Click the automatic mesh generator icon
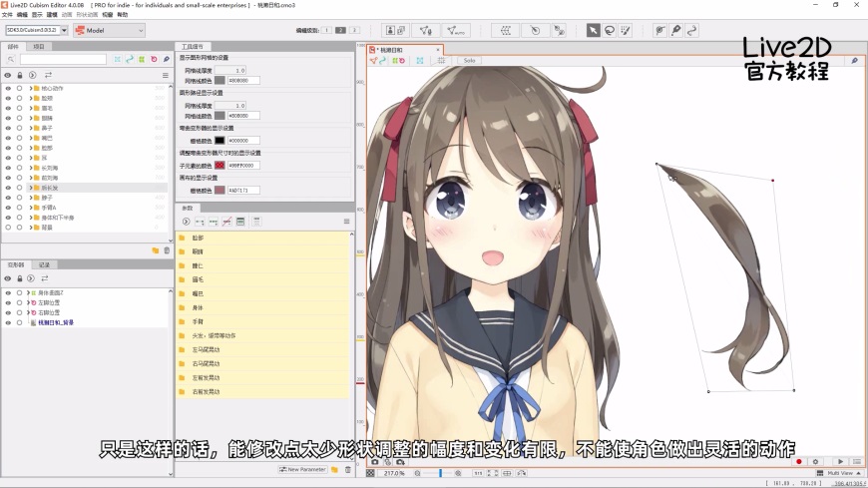This screenshot has width=868, height=488. pos(456,31)
